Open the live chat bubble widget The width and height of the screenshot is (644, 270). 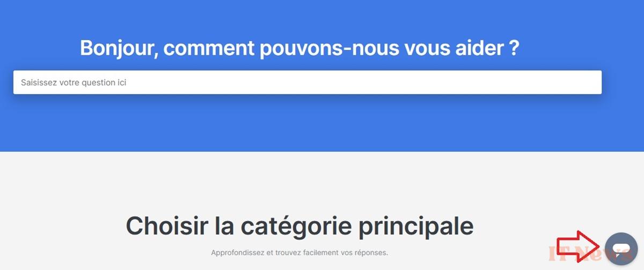pyautogui.click(x=621, y=249)
